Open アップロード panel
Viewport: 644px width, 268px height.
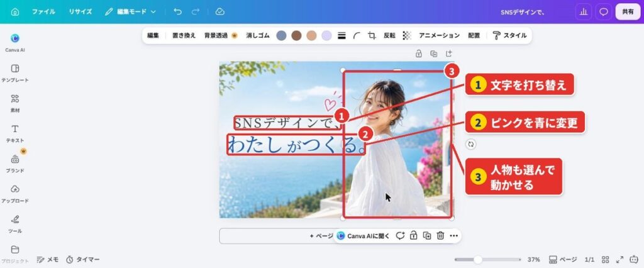coord(15,194)
